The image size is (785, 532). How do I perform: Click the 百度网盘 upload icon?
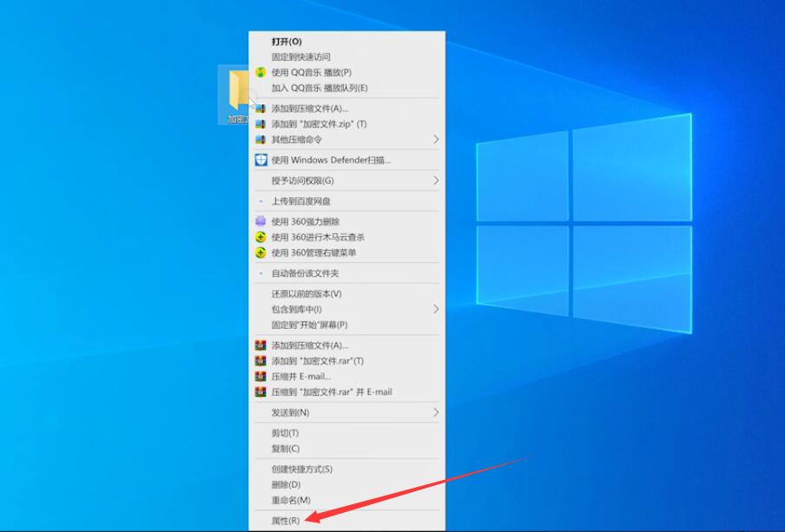pos(261,200)
